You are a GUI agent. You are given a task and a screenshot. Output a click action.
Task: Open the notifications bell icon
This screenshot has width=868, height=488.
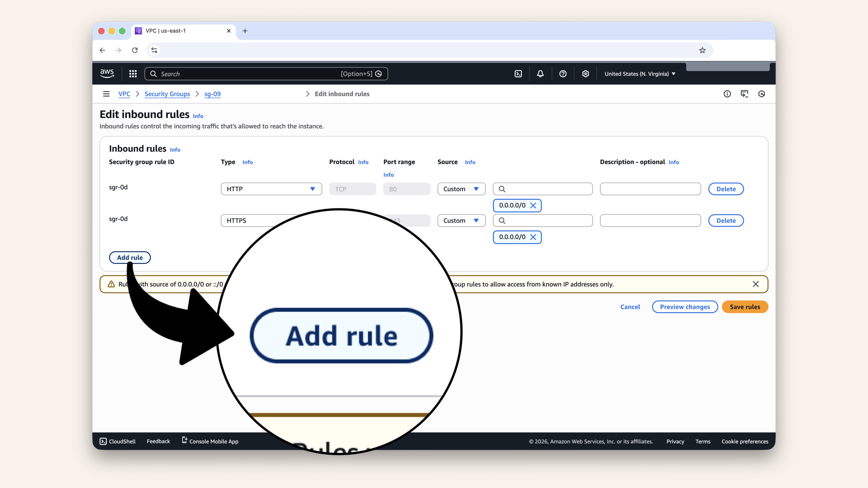[x=540, y=74]
